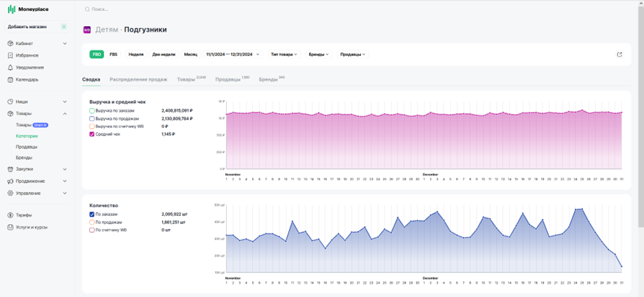The height and width of the screenshot is (297, 644).
Task: Open the Продавцы filter dropdown
Action: (353, 54)
